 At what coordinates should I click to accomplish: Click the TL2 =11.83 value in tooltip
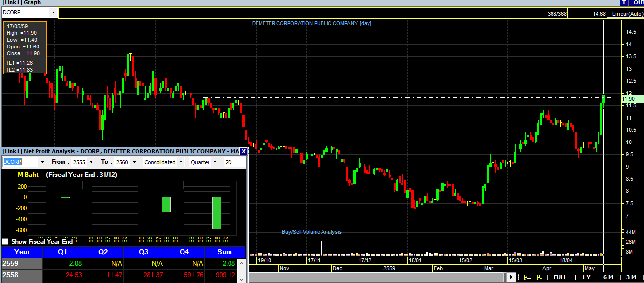20,70
